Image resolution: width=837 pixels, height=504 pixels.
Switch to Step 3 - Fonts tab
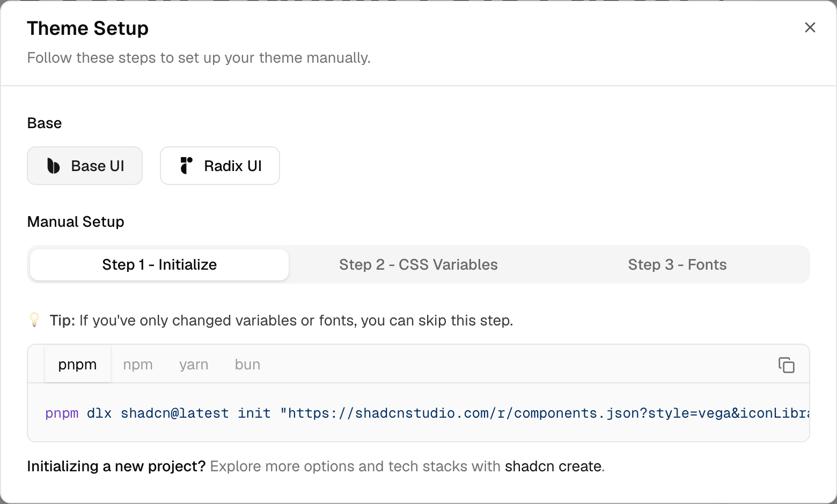[x=677, y=264]
